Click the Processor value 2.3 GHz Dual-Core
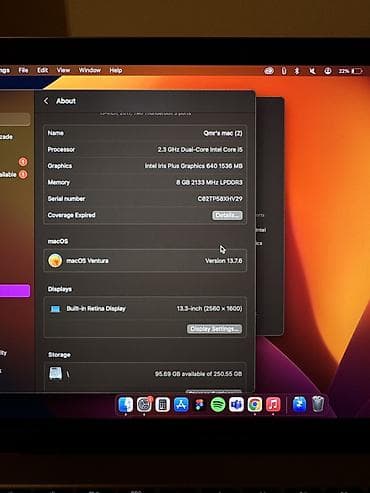370x493 pixels. [200, 149]
